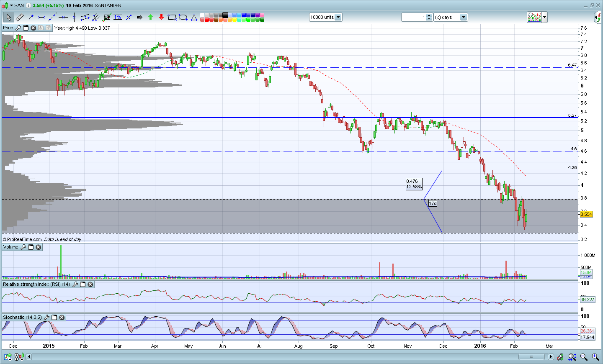Select the Fibonacci retracement tool
The width and height of the screenshot is (603, 364).
[x=107, y=17]
